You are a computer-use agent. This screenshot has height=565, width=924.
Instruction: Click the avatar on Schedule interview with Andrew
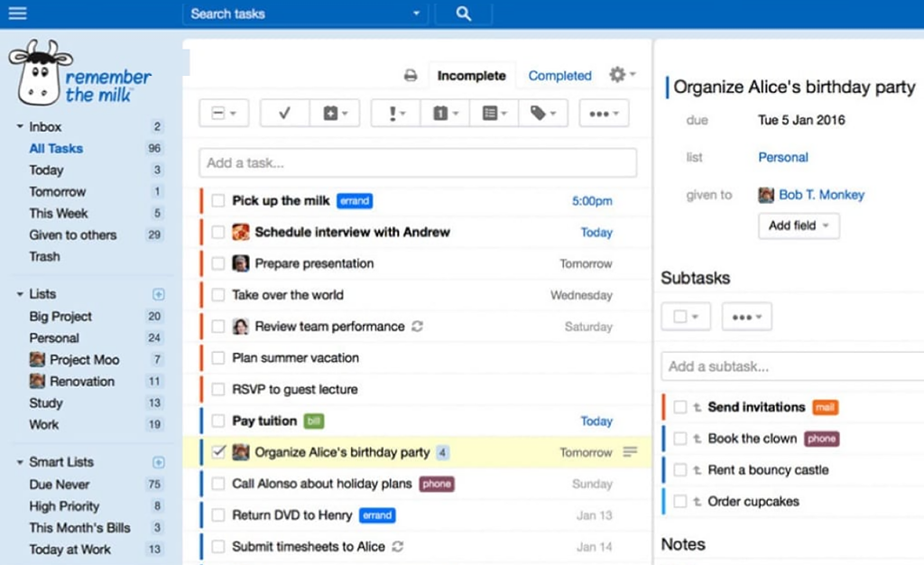240,232
